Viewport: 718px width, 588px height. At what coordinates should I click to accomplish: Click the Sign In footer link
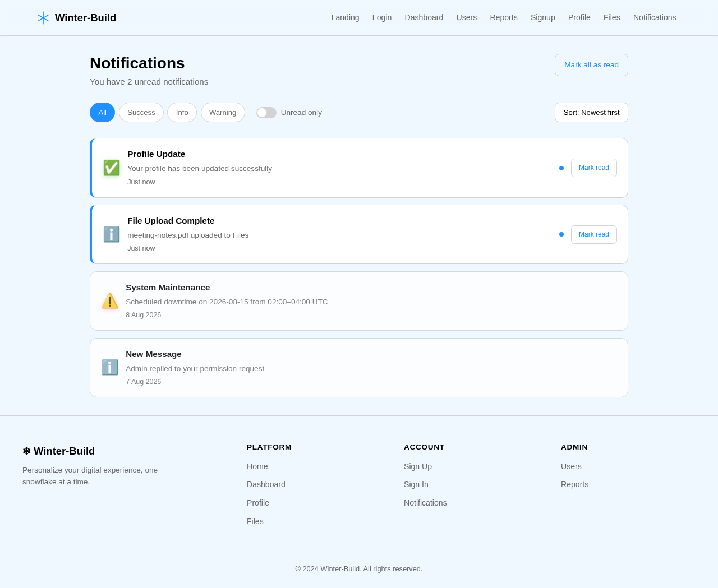pyautogui.click(x=416, y=484)
